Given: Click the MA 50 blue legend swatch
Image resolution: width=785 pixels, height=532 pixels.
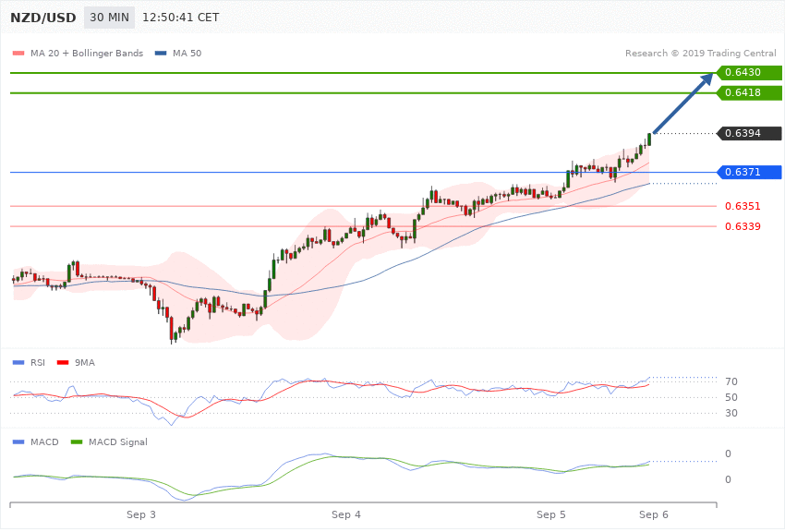Looking at the screenshot, I should [161, 53].
